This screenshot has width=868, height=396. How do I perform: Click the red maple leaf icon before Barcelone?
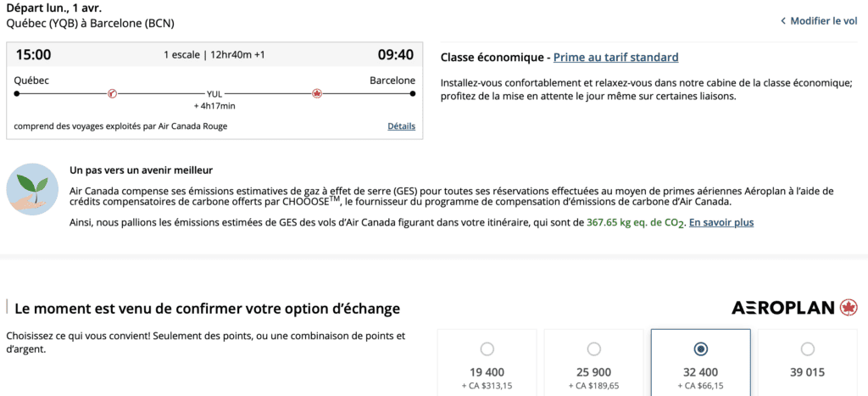tap(318, 93)
